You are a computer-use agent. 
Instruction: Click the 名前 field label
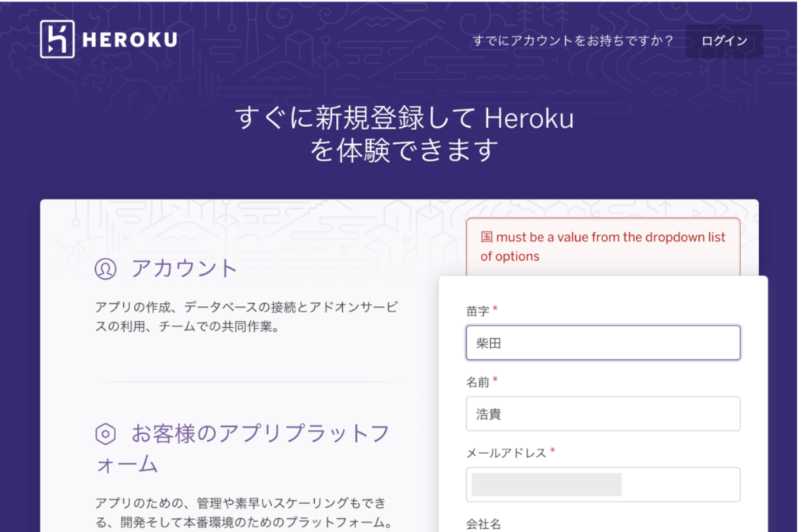point(478,381)
